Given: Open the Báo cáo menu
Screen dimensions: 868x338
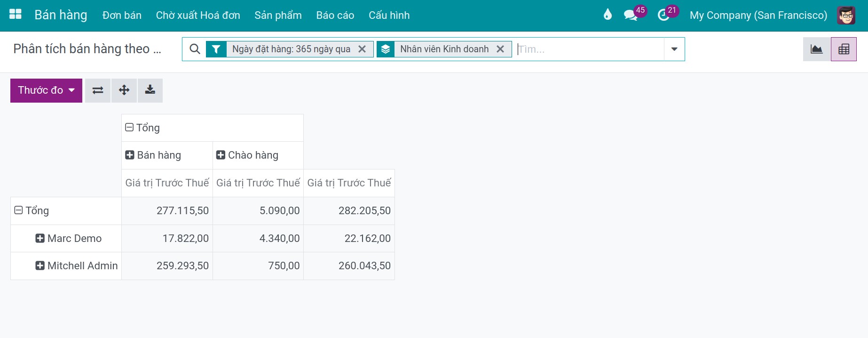Looking at the screenshot, I should [335, 15].
